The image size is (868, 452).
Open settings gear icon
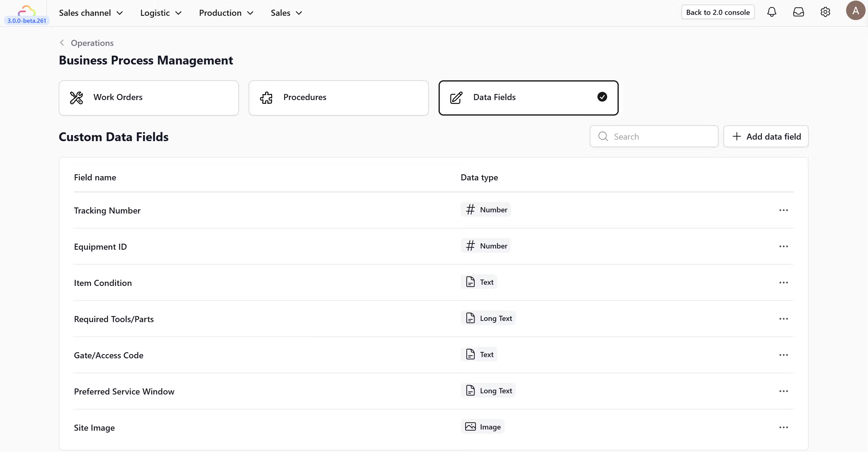(825, 12)
